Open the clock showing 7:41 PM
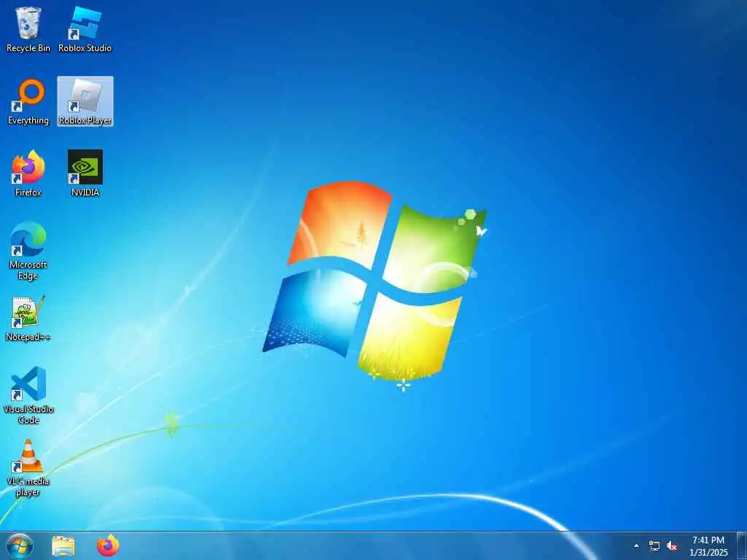747x560 pixels. pos(708,546)
